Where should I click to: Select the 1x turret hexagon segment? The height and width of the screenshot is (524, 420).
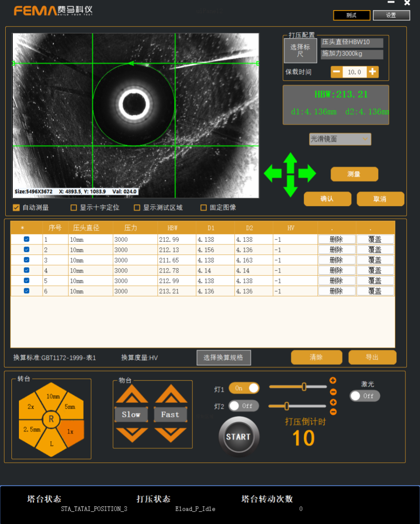70,432
